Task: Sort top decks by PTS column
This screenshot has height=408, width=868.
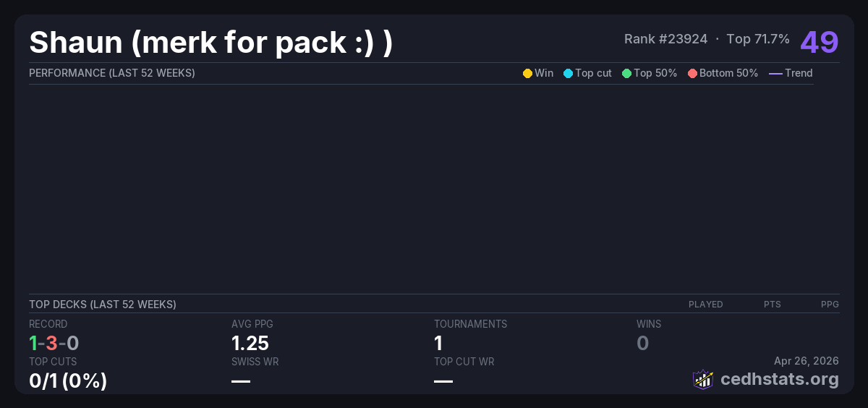Action: tap(772, 305)
